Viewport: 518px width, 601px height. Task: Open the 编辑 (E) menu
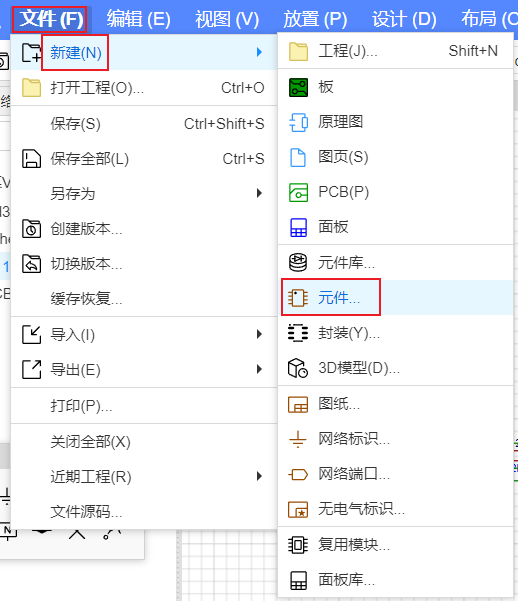(x=138, y=19)
